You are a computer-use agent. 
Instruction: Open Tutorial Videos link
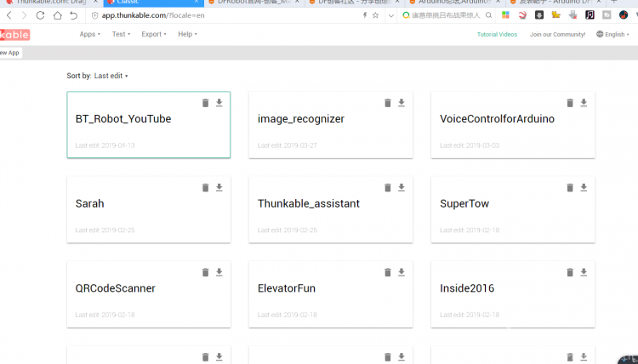pyautogui.click(x=497, y=35)
